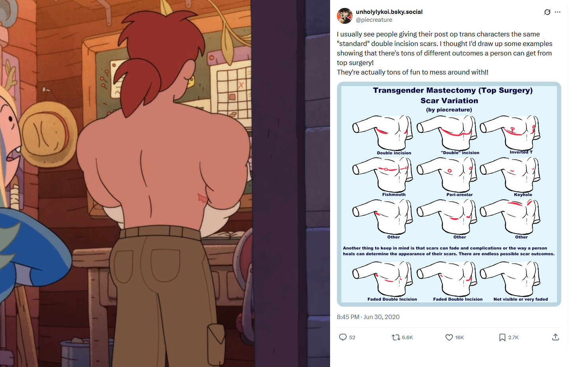Click the 6.6K reposts count

click(x=407, y=338)
